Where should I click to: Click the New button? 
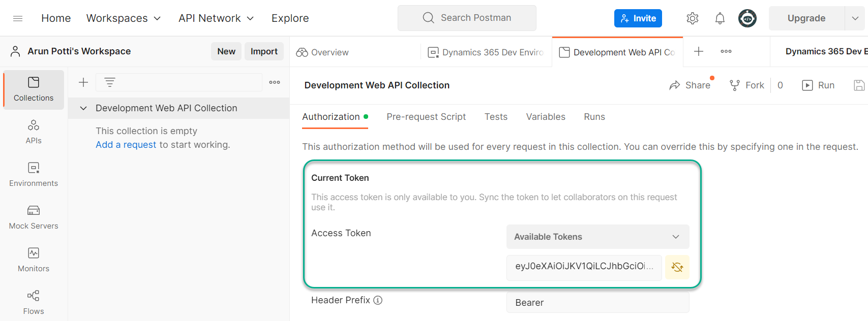coord(226,51)
